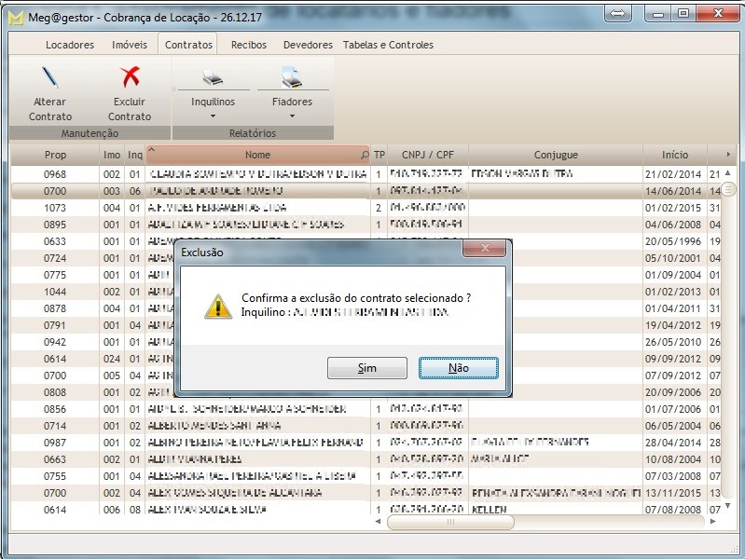This screenshot has height=560, width=745.
Task: Select row with Prop 0775
Action: point(366,275)
